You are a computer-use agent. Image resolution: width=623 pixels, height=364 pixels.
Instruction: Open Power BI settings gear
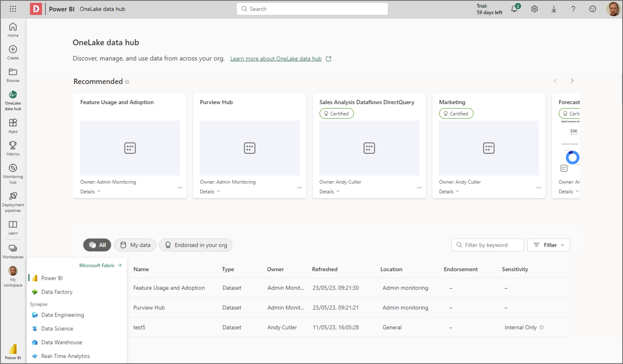(x=534, y=9)
